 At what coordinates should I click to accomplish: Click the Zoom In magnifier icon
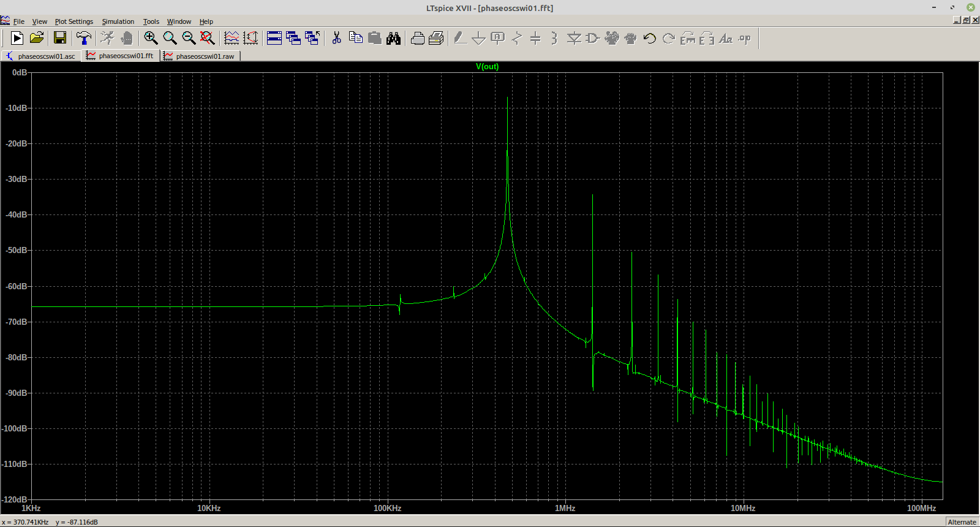coord(151,38)
